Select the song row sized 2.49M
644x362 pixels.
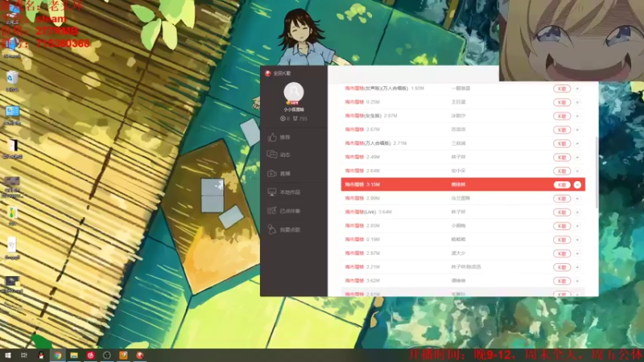click(x=463, y=157)
